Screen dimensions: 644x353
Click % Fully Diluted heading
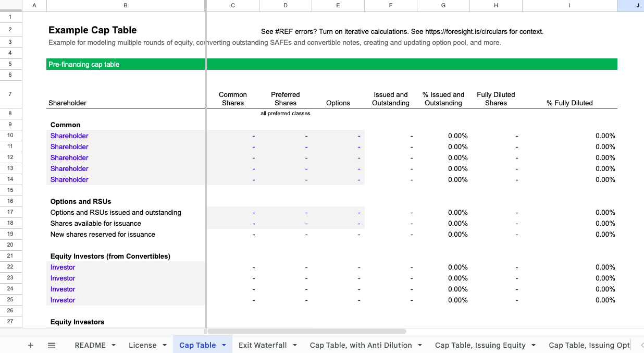pos(570,103)
